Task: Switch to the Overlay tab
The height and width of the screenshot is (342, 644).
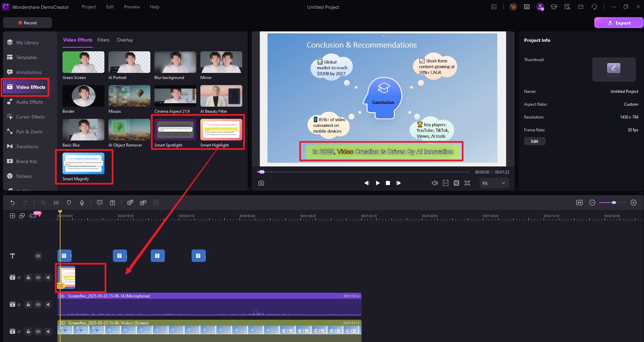Action: 125,40
